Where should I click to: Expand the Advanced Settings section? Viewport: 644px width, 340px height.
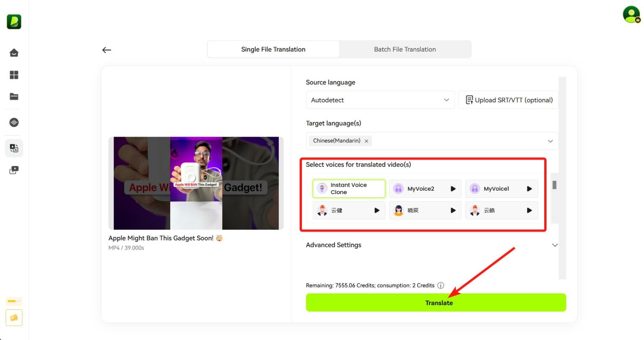(555, 245)
